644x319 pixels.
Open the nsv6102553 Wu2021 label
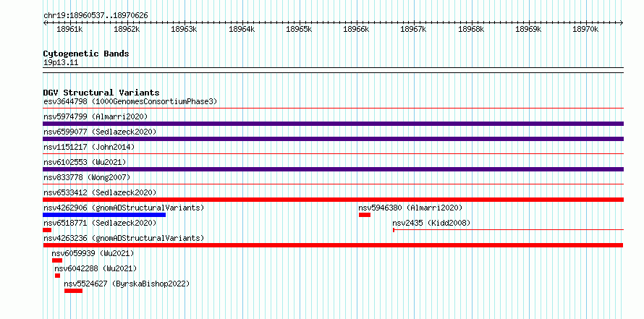pos(85,162)
